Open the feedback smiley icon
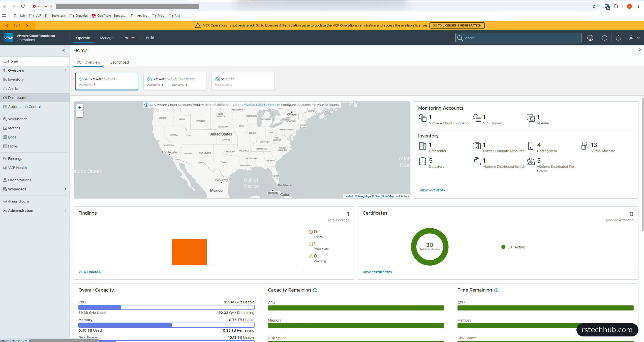This screenshot has height=342, width=644. (x=590, y=38)
